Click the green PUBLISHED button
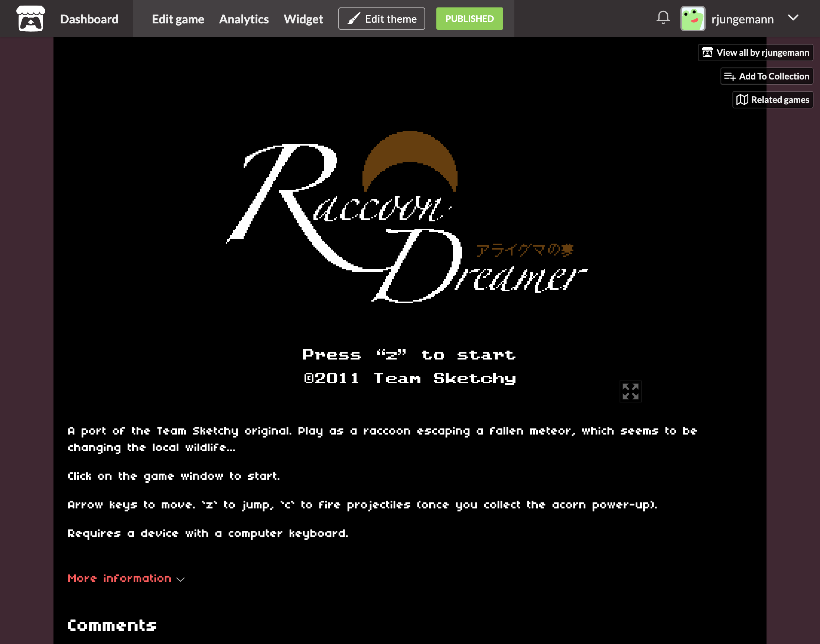 [x=469, y=19]
